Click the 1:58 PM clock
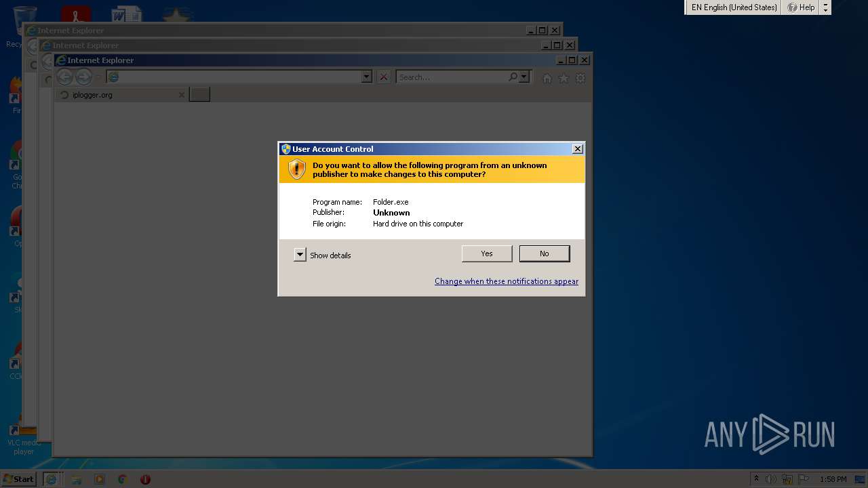 tap(833, 479)
